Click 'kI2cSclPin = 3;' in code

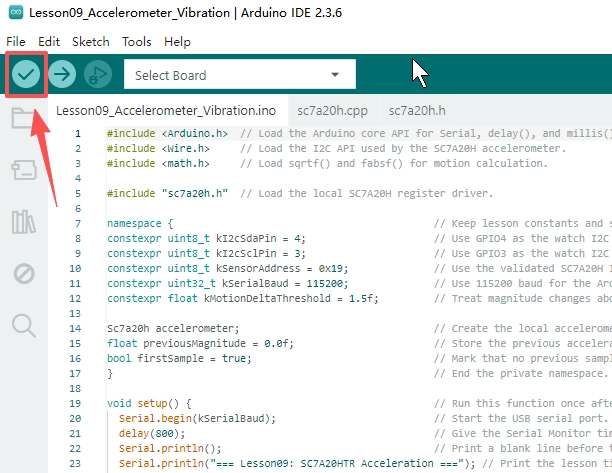[x=261, y=254]
